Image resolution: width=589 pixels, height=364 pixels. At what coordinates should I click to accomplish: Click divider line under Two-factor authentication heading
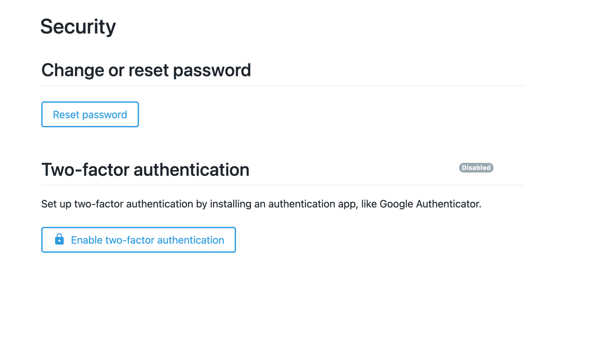tap(283, 185)
